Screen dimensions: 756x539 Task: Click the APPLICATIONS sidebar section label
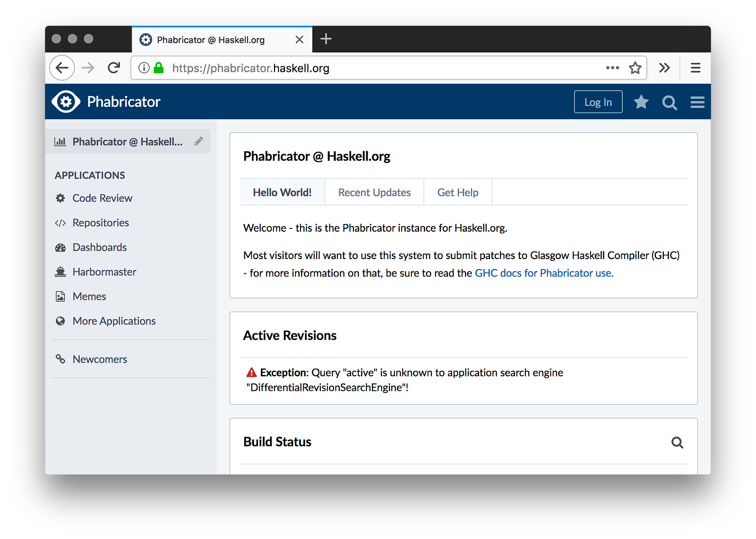[90, 175]
